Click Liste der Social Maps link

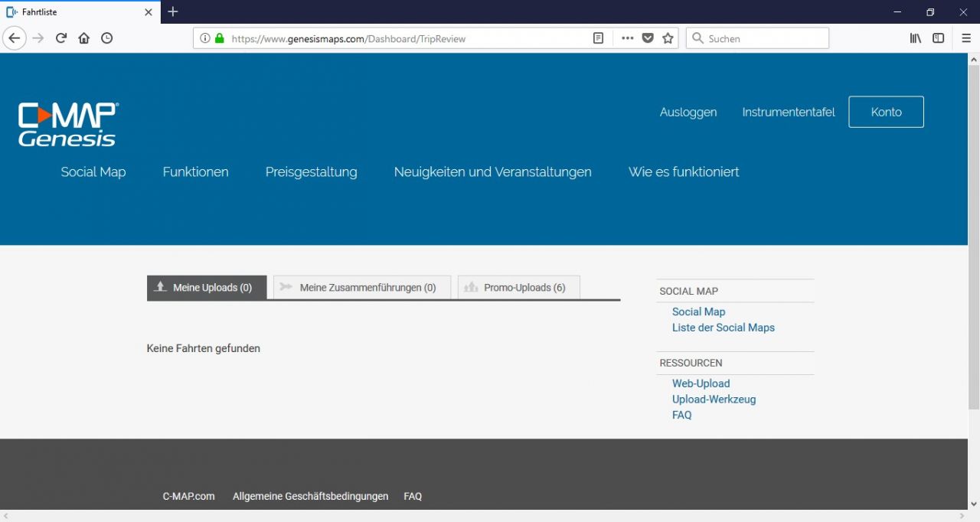pyautogui.click(x=723, y=328)
